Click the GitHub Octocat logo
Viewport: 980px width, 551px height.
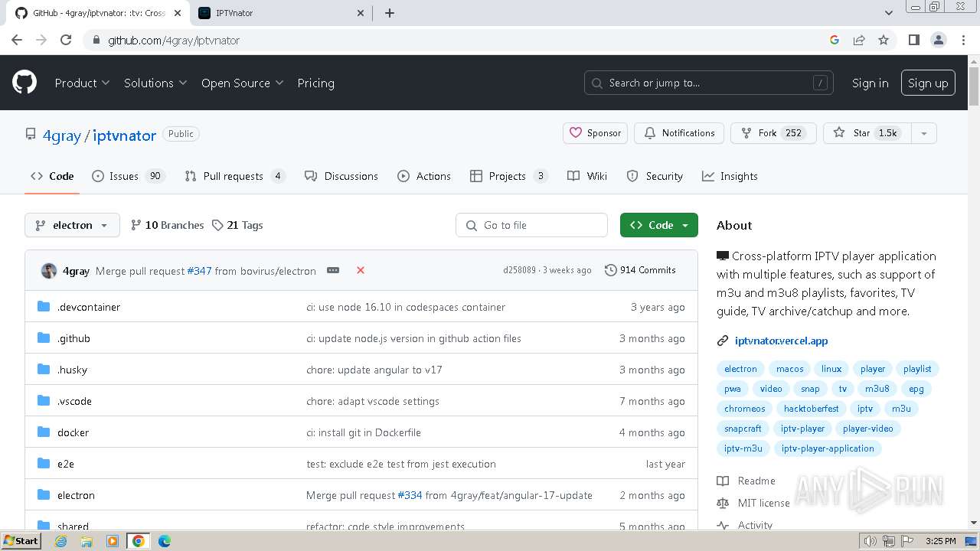click(x=24, y=83)
